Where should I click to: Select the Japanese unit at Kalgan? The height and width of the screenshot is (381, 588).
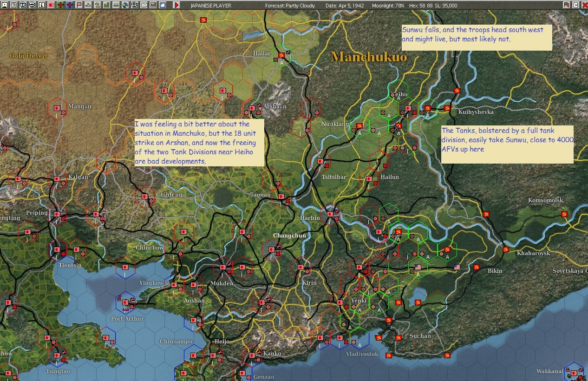click(x=57, y=179)
